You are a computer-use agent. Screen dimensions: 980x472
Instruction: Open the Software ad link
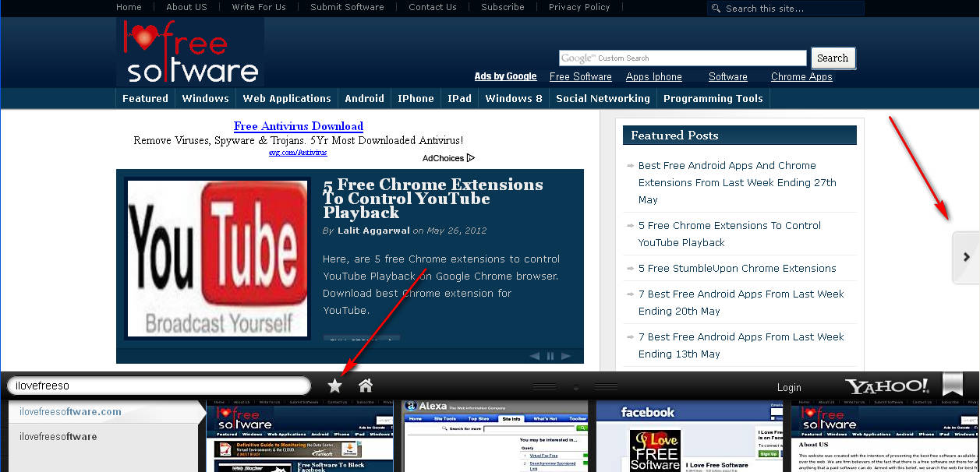click(x=728, y=76)
